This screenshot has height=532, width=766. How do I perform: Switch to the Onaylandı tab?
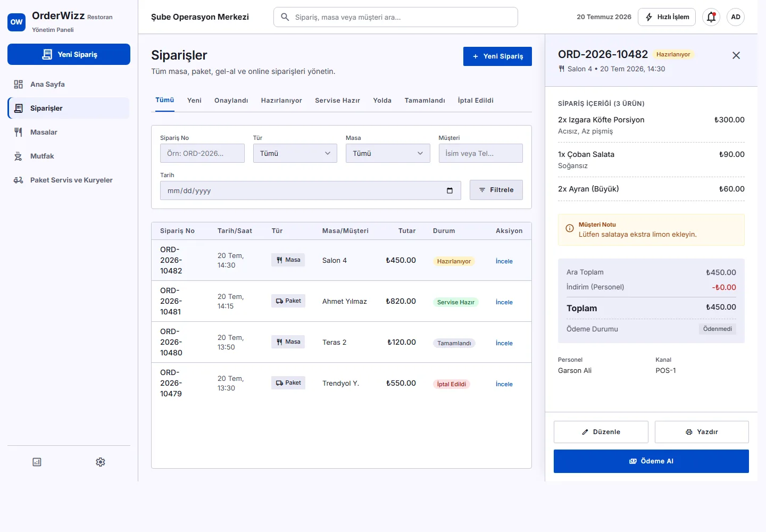[231, 101]
